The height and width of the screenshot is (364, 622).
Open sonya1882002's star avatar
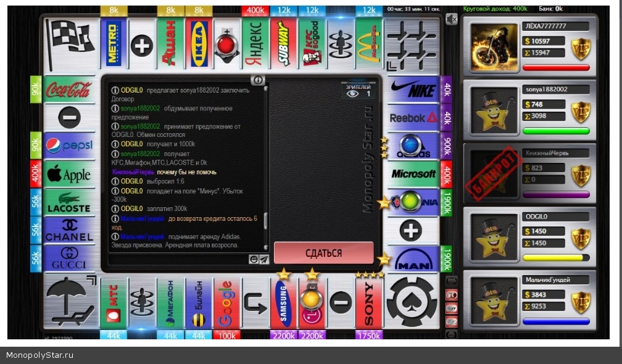point(494,110)
